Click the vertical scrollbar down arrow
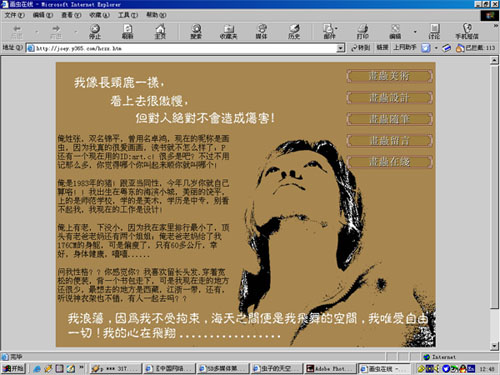The width and height of the screenshot is (500, 375). click(x=494, y=346)
